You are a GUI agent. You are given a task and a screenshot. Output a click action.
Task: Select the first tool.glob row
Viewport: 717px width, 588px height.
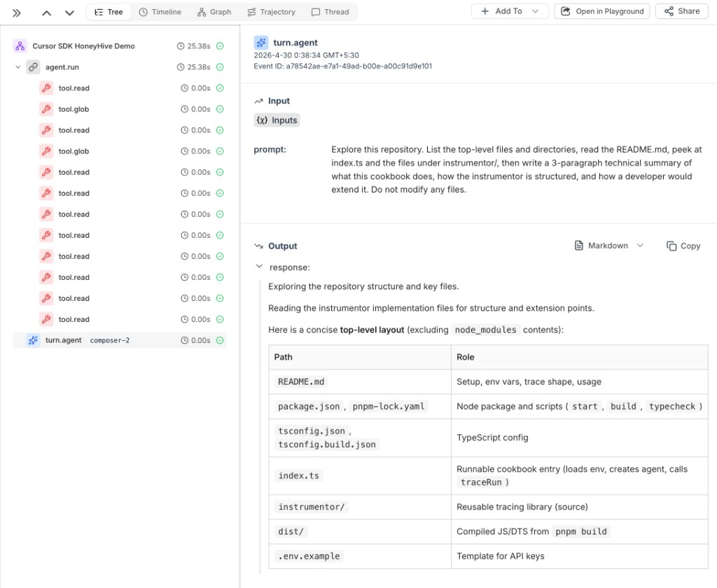point(120,109)
